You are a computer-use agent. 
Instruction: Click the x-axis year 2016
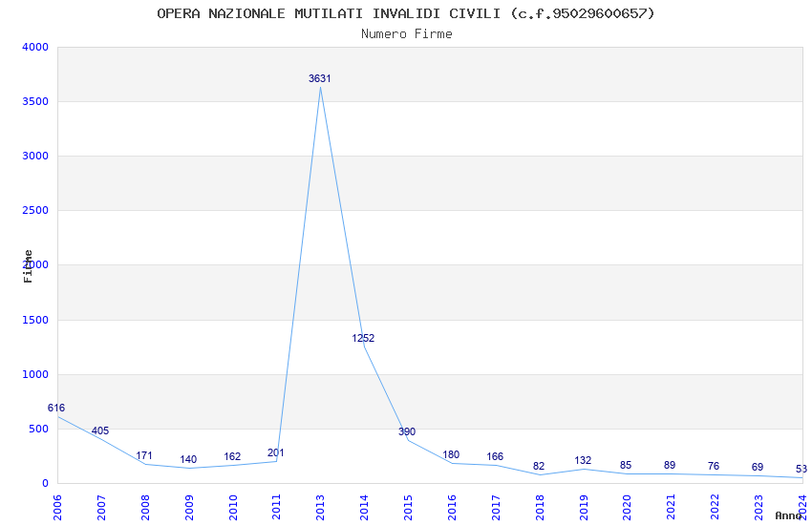[x=452, y=508]
